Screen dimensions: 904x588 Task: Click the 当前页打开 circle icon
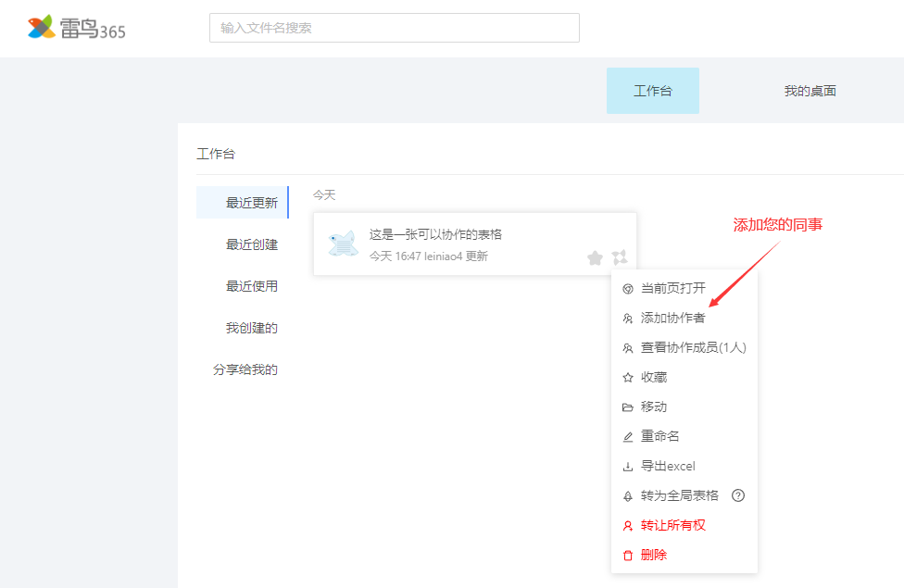(x=628, y=289)
